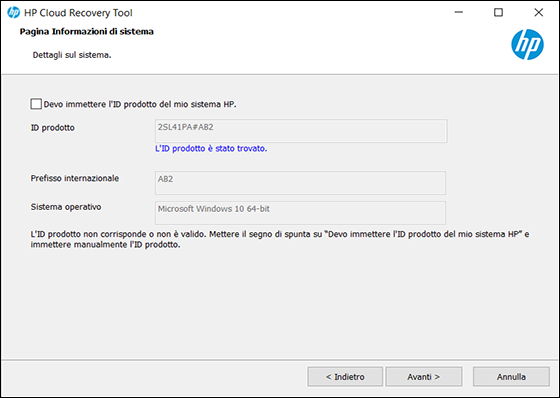560x398 pixels.
Task: Click 'L'ID prodotto è stato trovato.' text
Action: (x=211, y=149)
